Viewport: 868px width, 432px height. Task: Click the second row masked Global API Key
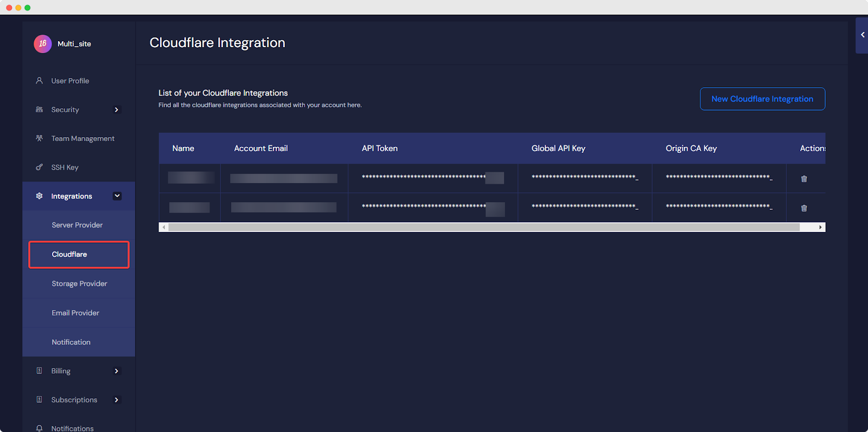point(585,207)
